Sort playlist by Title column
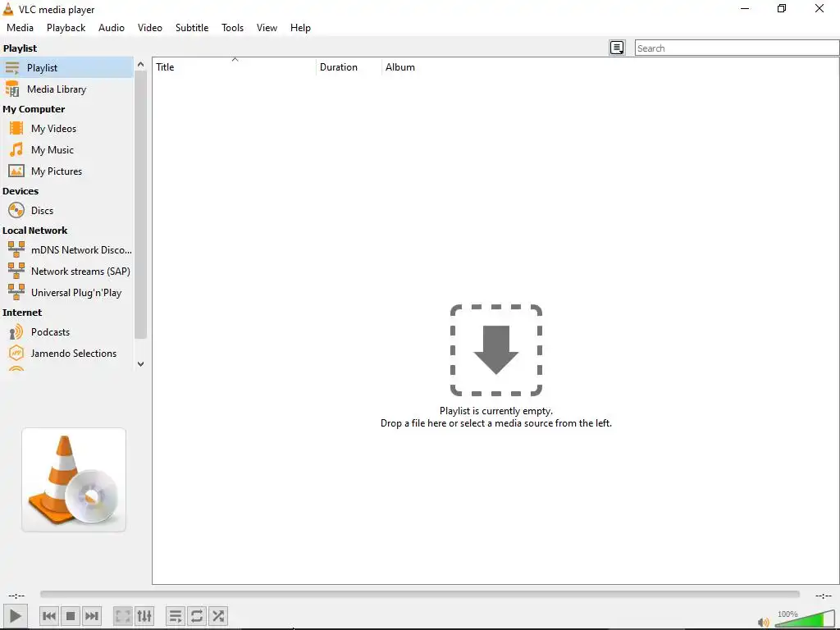 [234, 67]
